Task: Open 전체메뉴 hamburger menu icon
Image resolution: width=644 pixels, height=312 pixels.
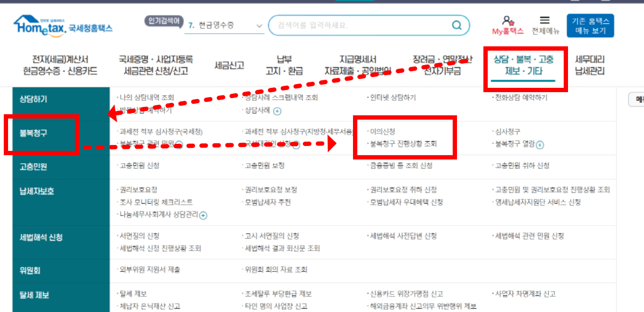Action: (x=544, y=20)
